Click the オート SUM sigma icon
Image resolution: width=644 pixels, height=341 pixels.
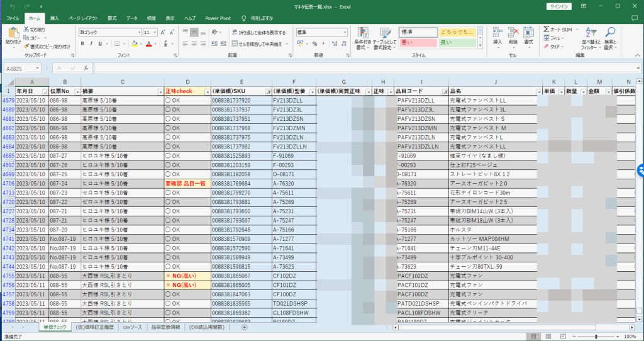tap(546, 30)
